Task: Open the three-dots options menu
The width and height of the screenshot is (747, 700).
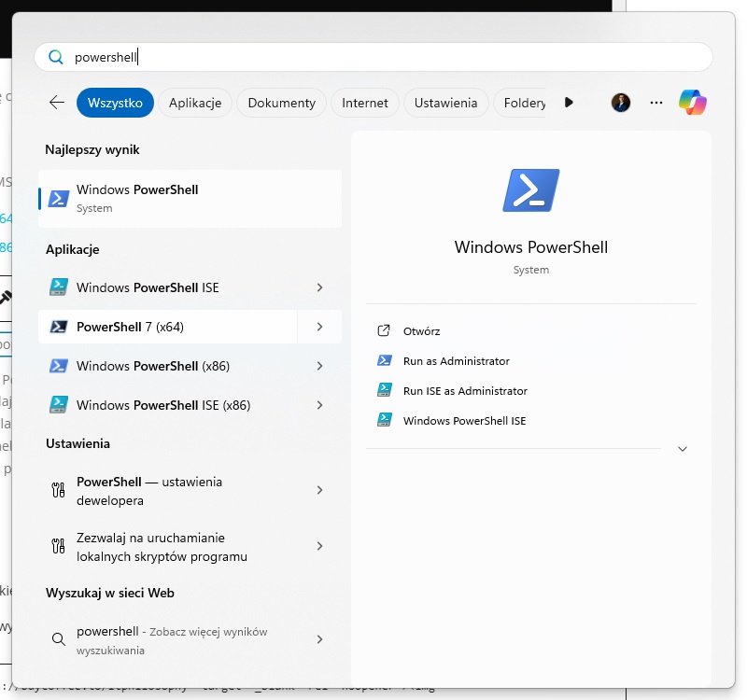Action: coord(656,103)
